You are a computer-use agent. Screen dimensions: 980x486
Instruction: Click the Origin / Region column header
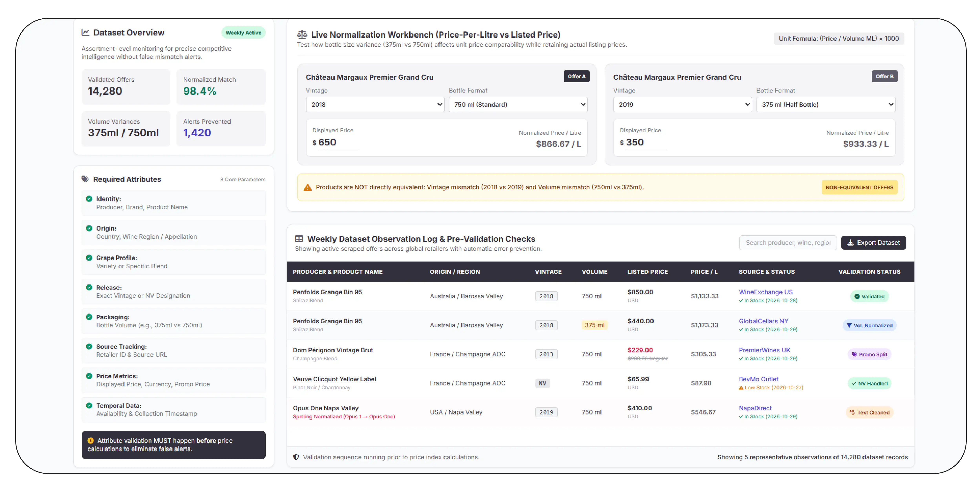tap(455, 272)
